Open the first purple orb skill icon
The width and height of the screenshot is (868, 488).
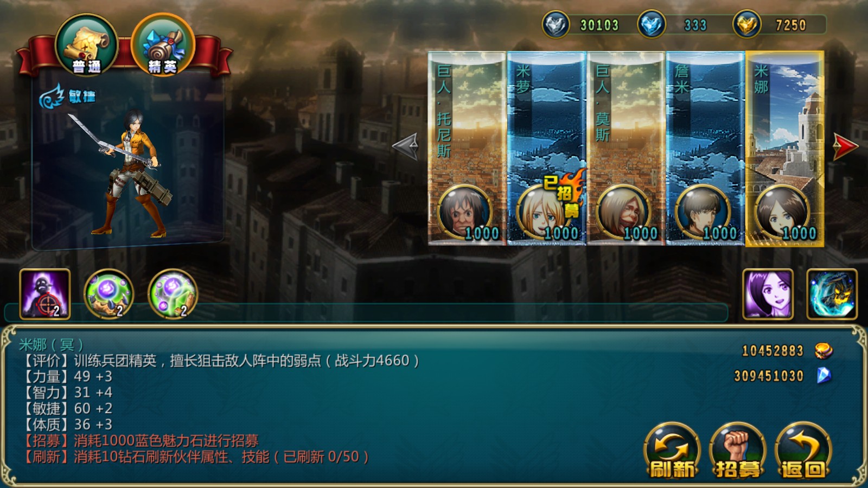[108, 294]
